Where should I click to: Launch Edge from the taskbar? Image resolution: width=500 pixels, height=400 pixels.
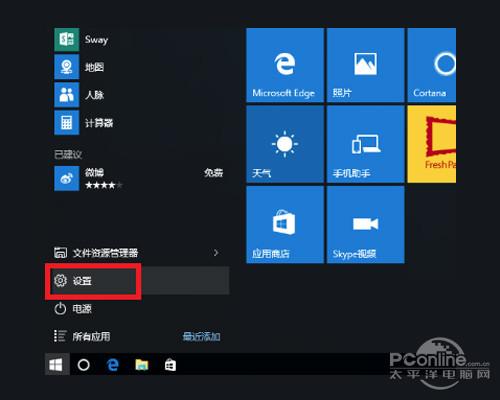(113, 365)
